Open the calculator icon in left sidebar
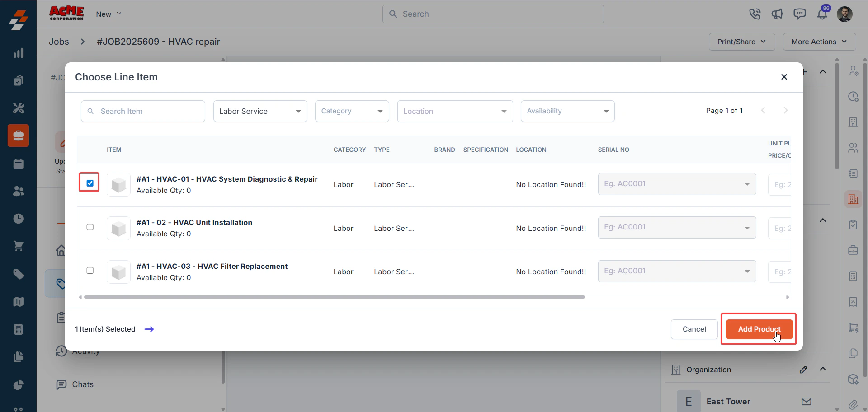868x412 pixels. 18,329
